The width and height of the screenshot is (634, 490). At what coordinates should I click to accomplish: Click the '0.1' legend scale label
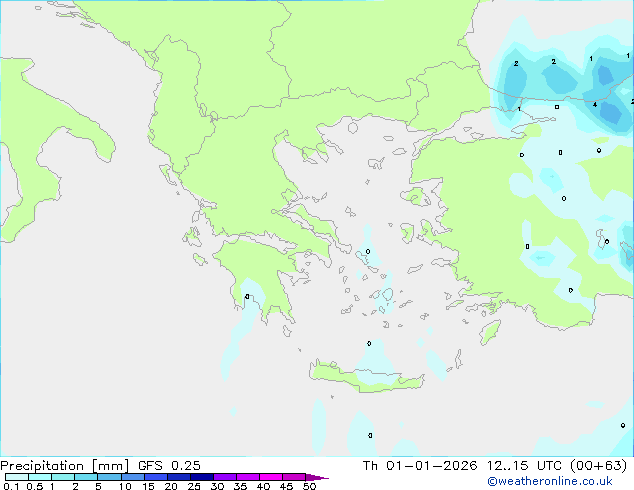tap(11, 486)
